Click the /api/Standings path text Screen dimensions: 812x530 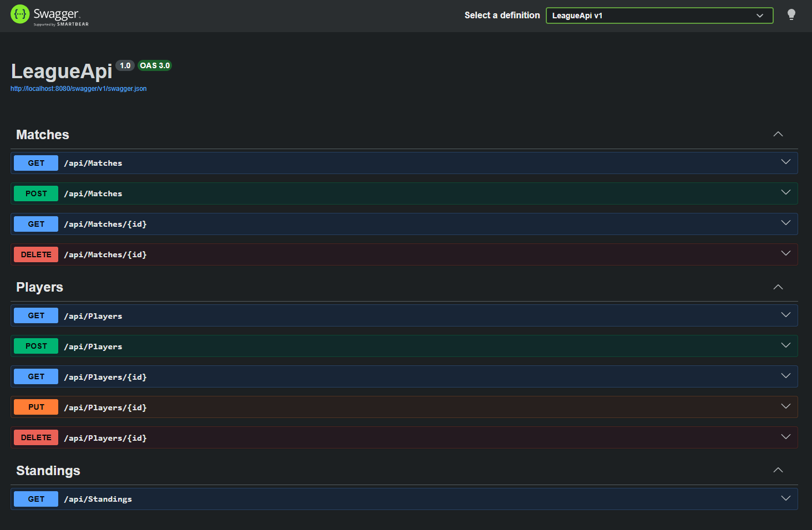[98, 500]
